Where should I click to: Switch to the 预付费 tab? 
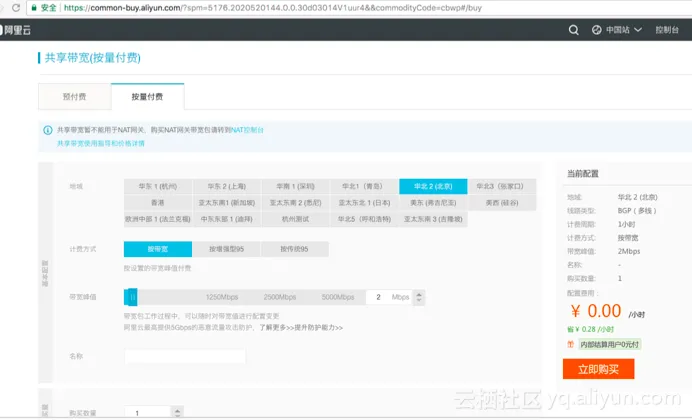coord(75,97)
